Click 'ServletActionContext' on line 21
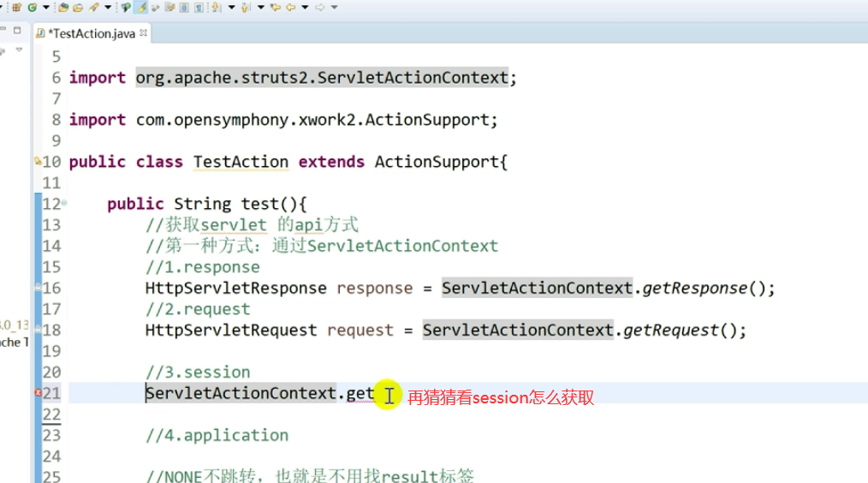Screen dimensions: 868x483 click(241, 393)
